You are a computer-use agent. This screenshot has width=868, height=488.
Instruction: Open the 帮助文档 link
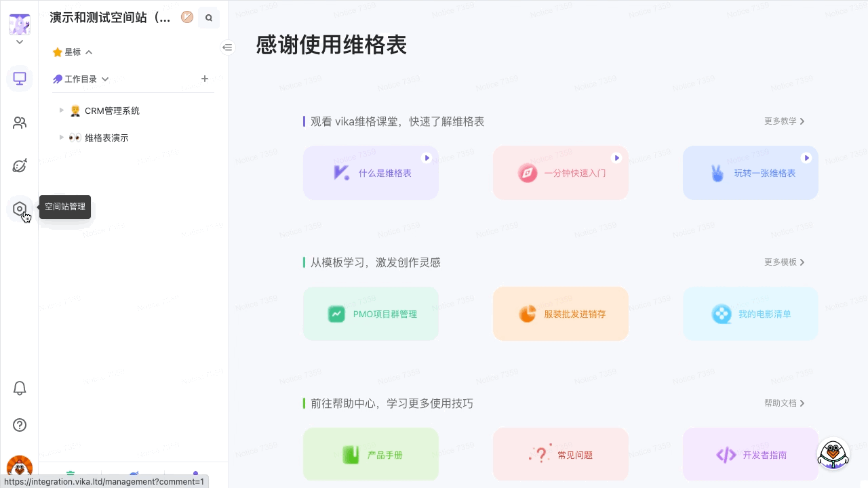tap(784, 403)
